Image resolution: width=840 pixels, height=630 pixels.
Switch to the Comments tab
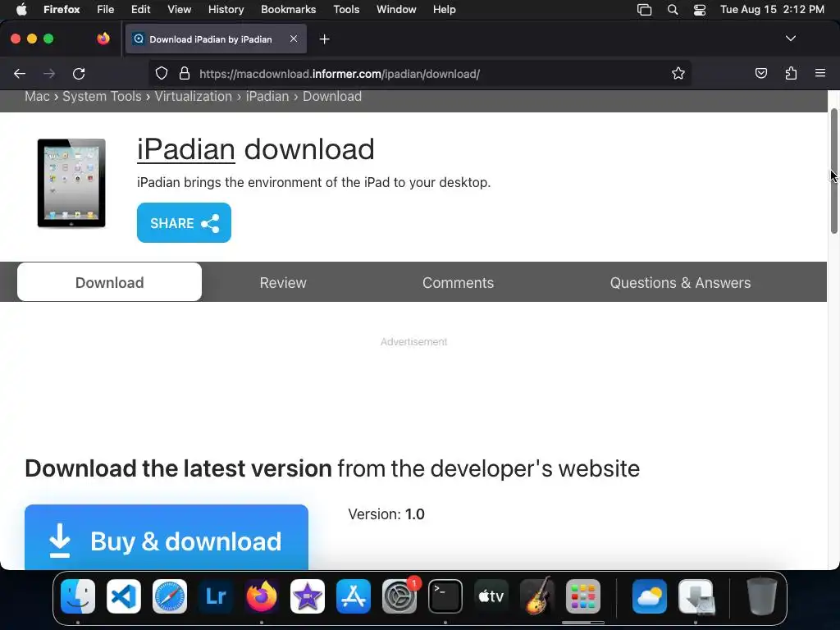[458, 282]
